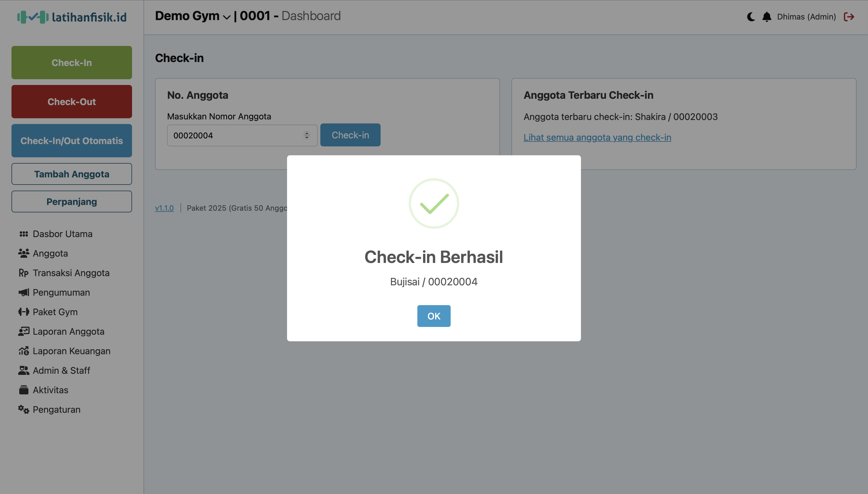Open Transaksi Anggota Rp icon
868x494 pixels.
coord(24,273)
